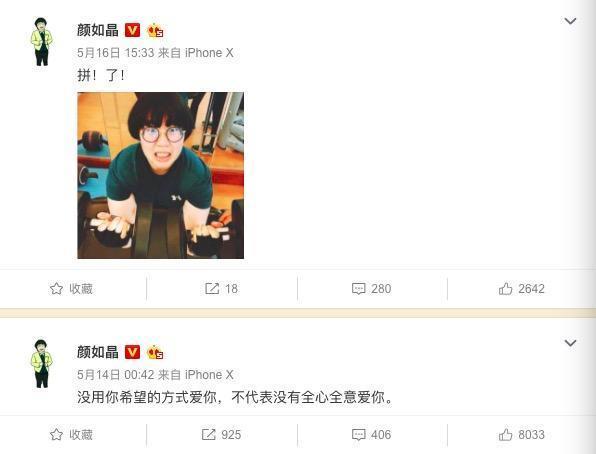
Task: Click the membership crown badge on the first post
Action: click(x=155, y=30)
